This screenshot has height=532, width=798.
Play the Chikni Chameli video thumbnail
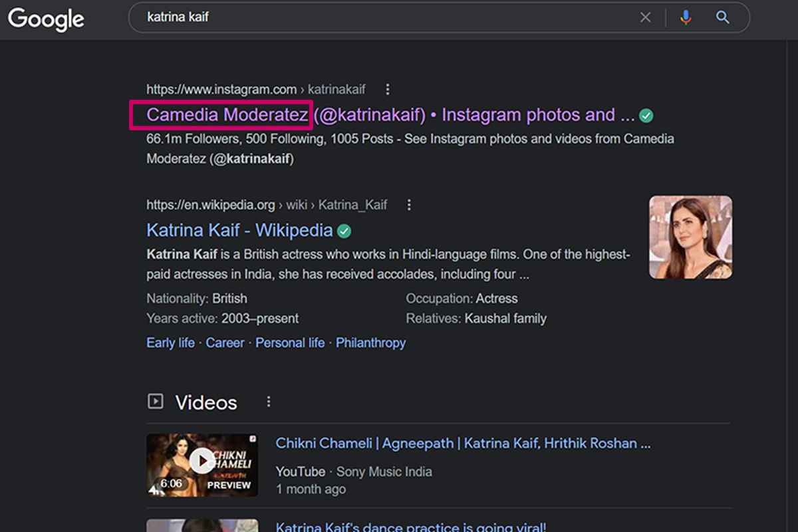click(x=201, y=460)
